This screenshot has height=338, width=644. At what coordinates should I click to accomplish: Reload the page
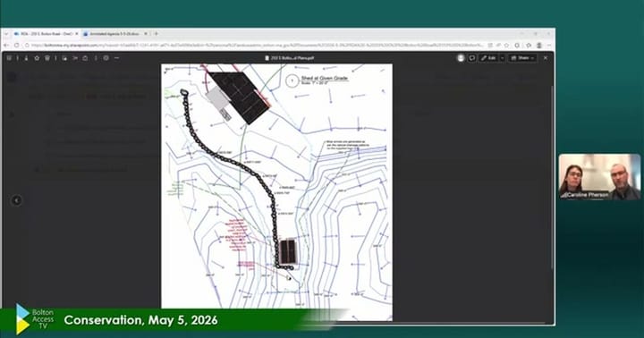coord(17,46)
